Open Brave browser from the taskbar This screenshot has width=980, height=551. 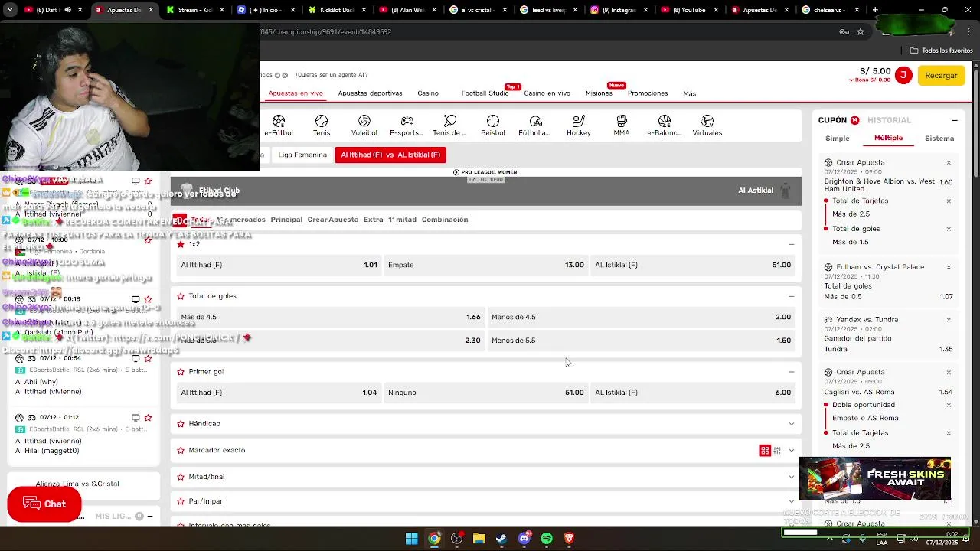click(x=569, y=538)
